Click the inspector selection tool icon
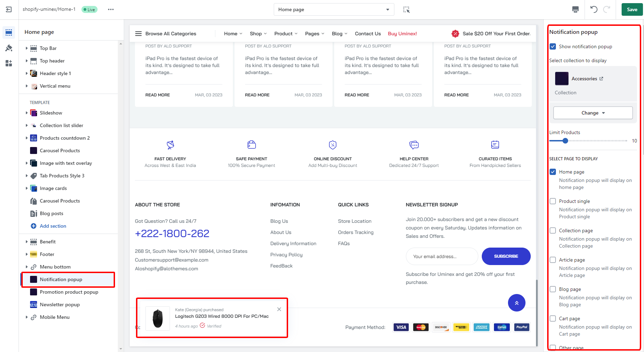Screen dimensions: 644x352 pyautogui.click(x=406, y=9)
